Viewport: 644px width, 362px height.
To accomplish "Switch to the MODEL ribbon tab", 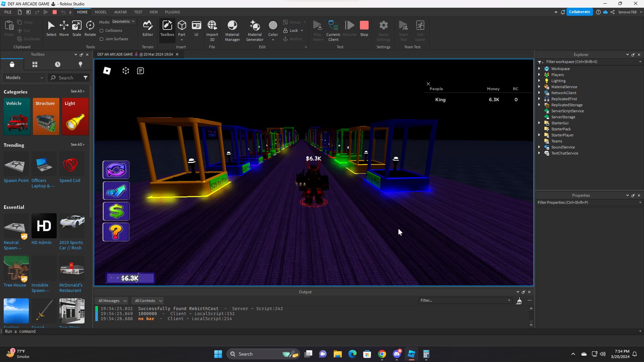I will 101,12.
